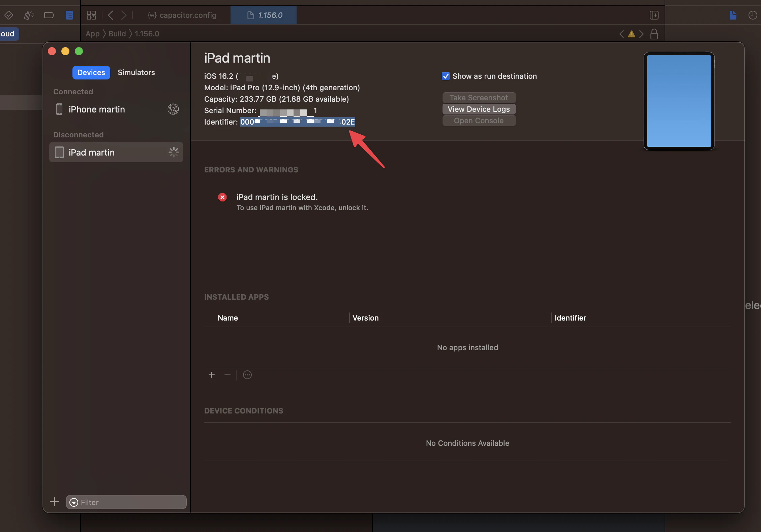Click the remove app minus icon

click(228, 375)
